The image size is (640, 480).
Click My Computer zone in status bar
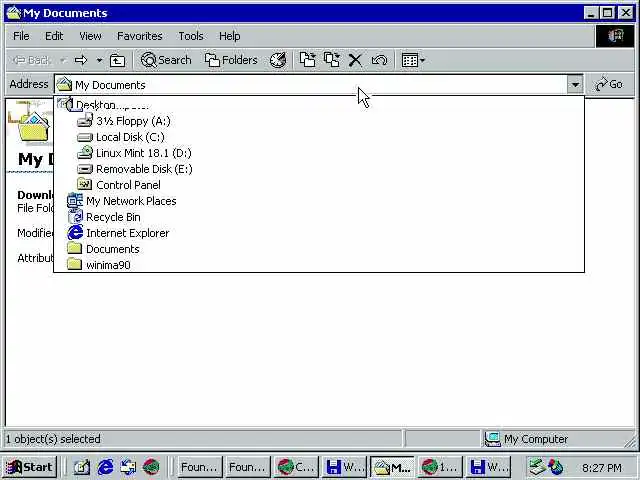pyautogui.click(x=558, y=439)
